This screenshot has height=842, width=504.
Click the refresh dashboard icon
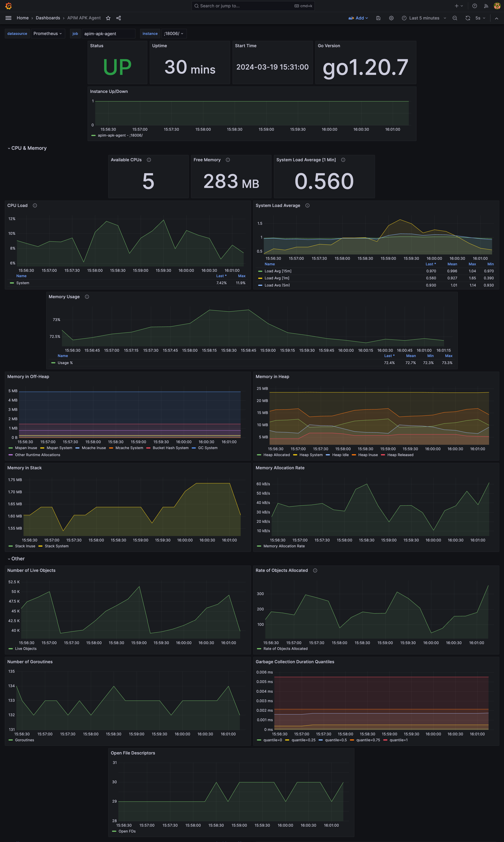pos(468,18)
